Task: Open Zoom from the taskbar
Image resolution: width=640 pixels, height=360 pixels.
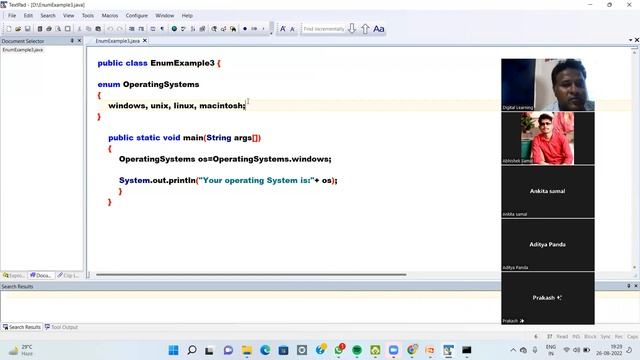Action: point(393,350)
